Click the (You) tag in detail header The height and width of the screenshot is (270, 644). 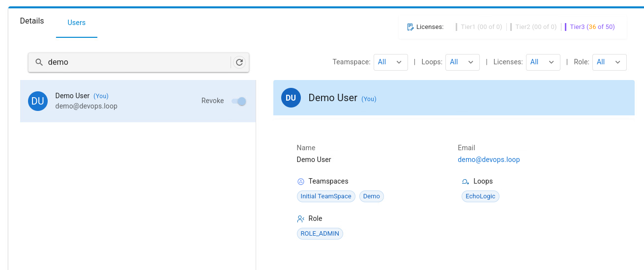[x=369, y=99]
